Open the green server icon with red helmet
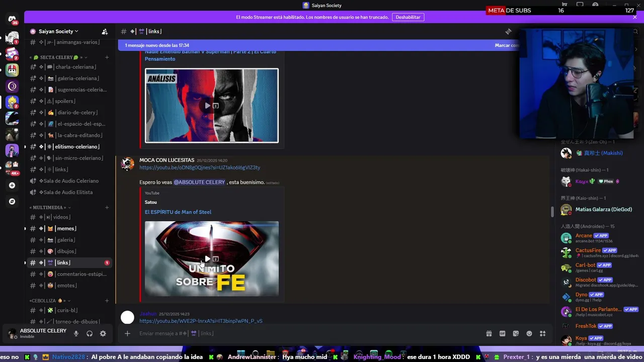This screenshot has height=362, width=644. (12, 70)
